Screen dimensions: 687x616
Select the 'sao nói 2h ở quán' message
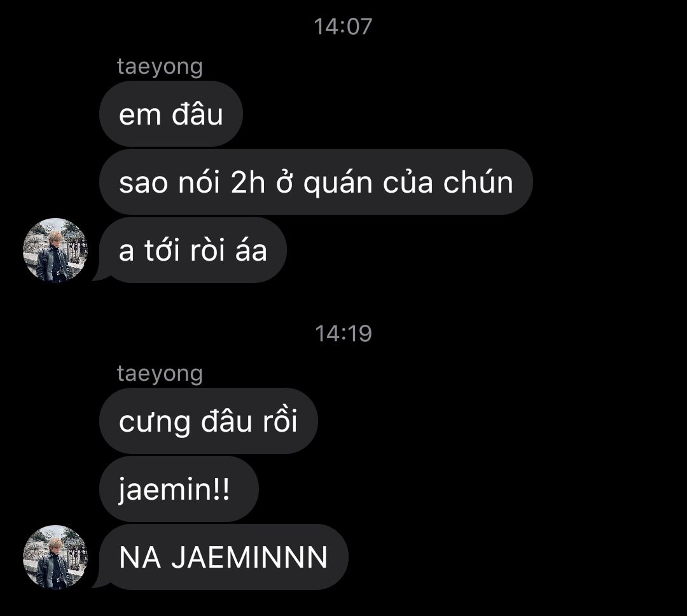(316, 182)
